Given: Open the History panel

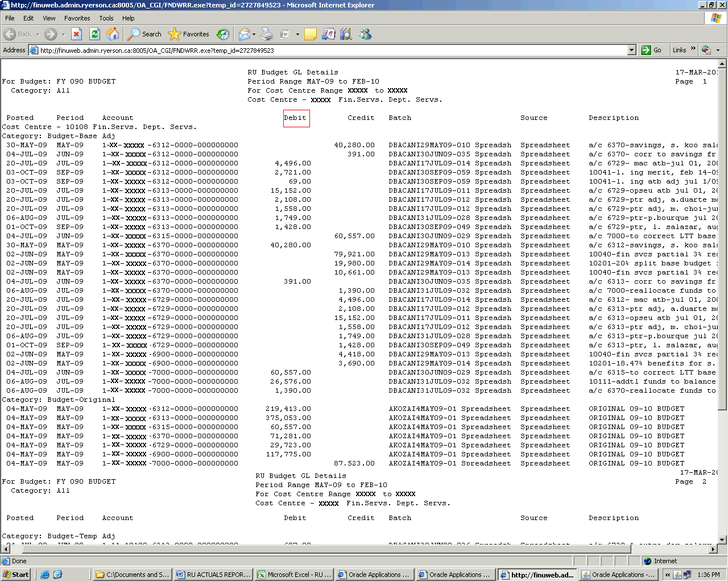Looking at the screenshot, I should [x=223, y=34].
